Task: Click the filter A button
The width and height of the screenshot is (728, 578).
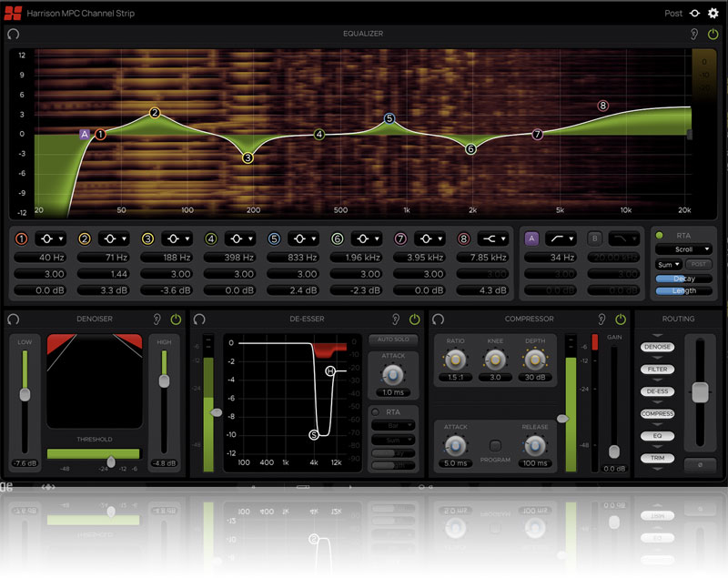Action: [x=532, y=238]
